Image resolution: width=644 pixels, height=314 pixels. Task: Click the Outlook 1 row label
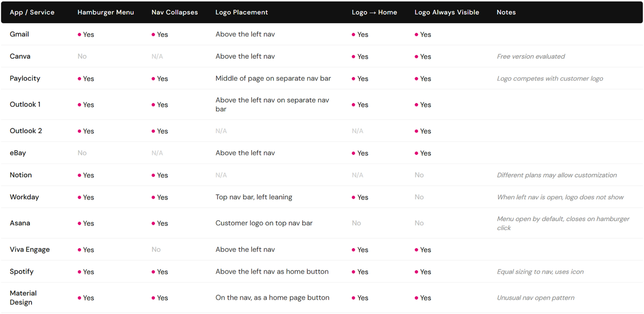pos(25,104)
